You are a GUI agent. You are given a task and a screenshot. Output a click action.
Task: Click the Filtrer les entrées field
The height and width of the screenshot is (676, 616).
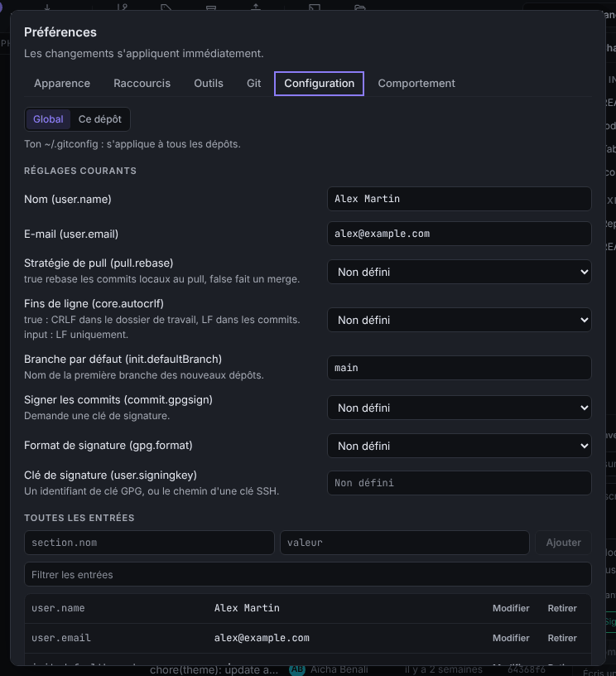(x=307, y=574)
